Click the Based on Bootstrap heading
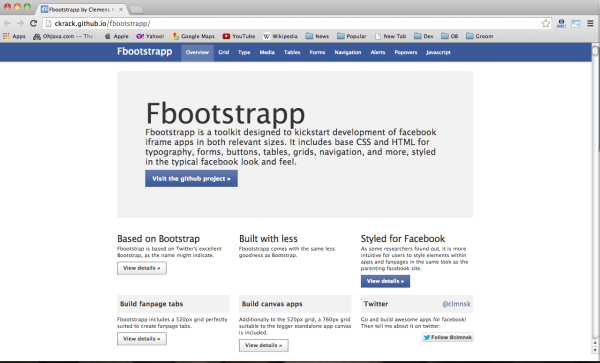 click(x=158, y=239)
